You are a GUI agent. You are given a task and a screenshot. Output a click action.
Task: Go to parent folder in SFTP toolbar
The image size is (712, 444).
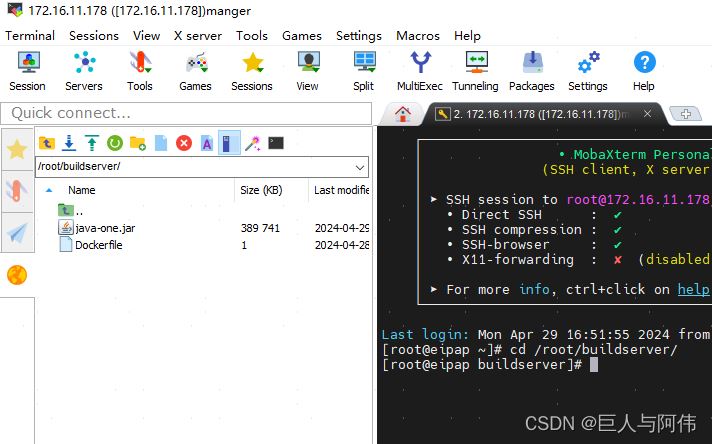coord(47,143)
